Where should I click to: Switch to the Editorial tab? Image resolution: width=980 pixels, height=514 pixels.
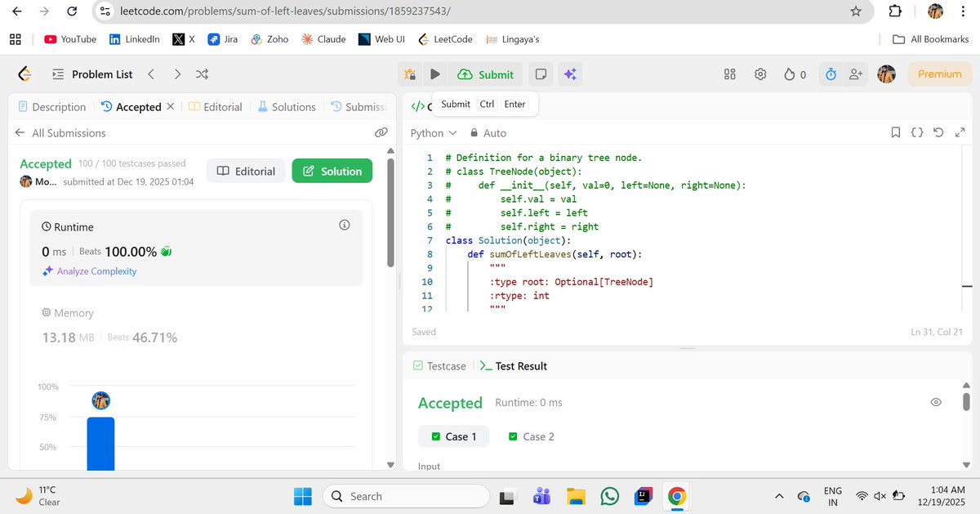point(220,106)
